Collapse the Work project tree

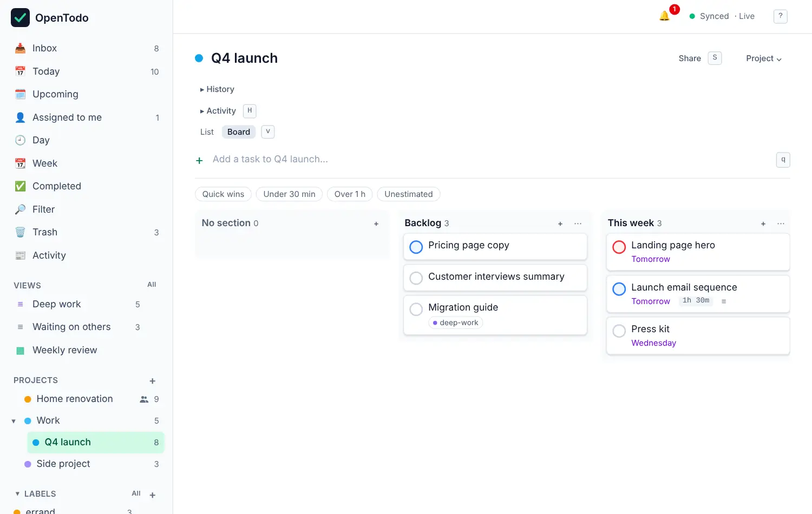tap(14, 421)
